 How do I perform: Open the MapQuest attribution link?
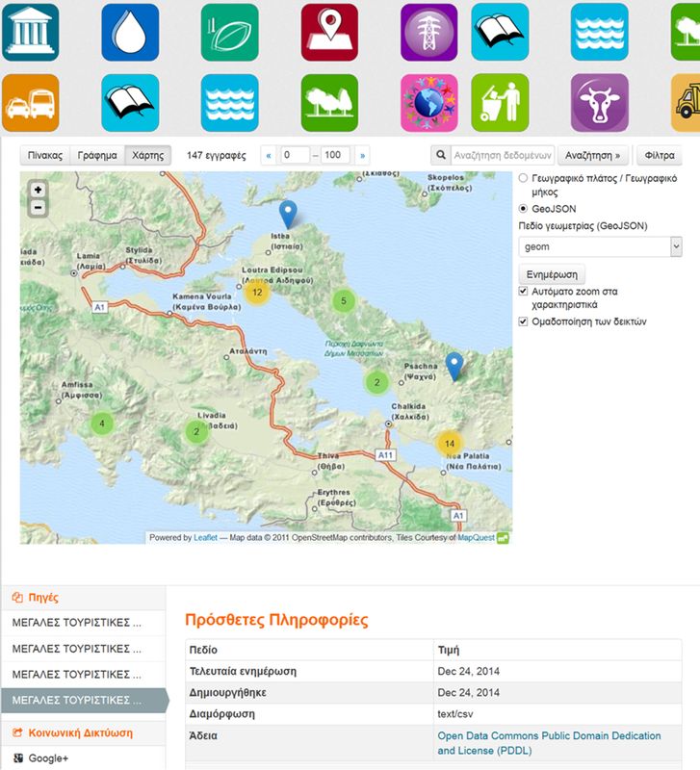(x=476, y=538)
